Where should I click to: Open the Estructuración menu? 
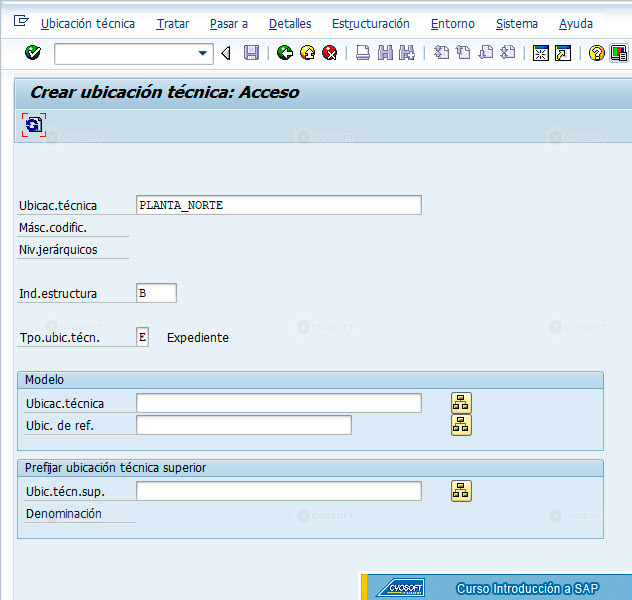[370, 24]
